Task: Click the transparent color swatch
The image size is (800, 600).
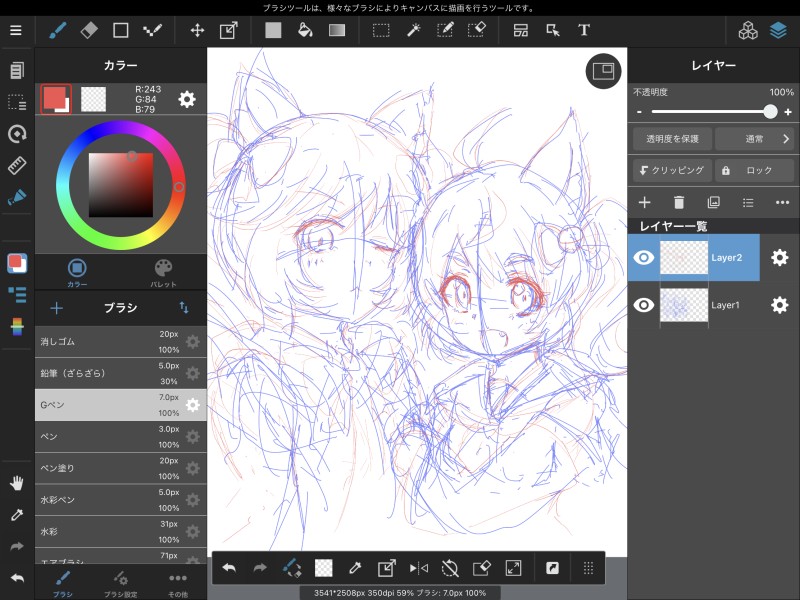Action: pos(93,98)
